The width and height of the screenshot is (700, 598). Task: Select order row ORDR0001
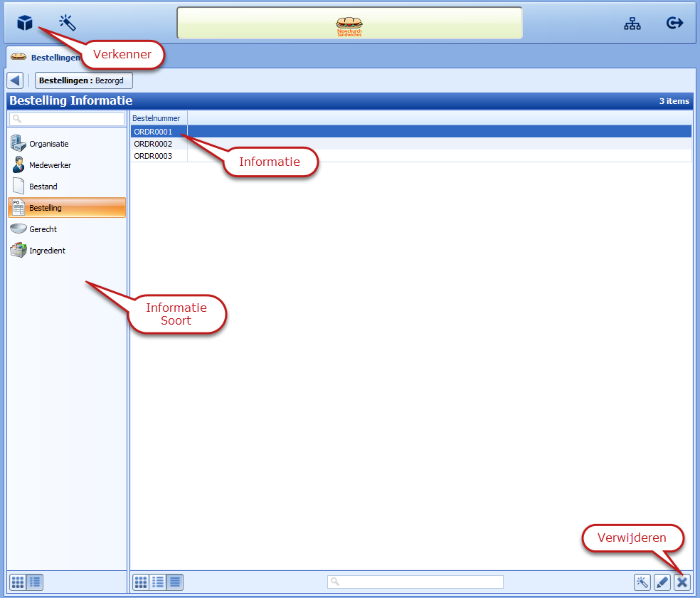pos(411,132)
